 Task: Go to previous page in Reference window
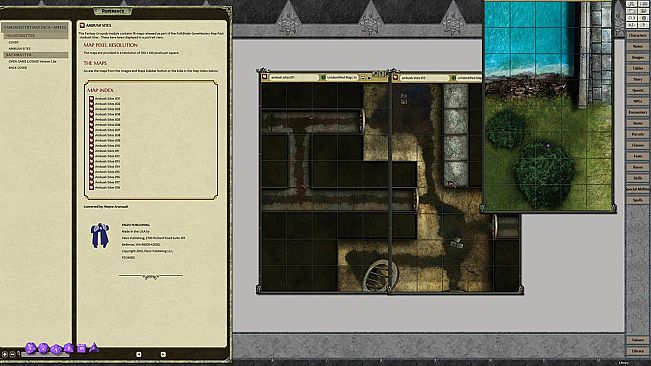[139, 354]
